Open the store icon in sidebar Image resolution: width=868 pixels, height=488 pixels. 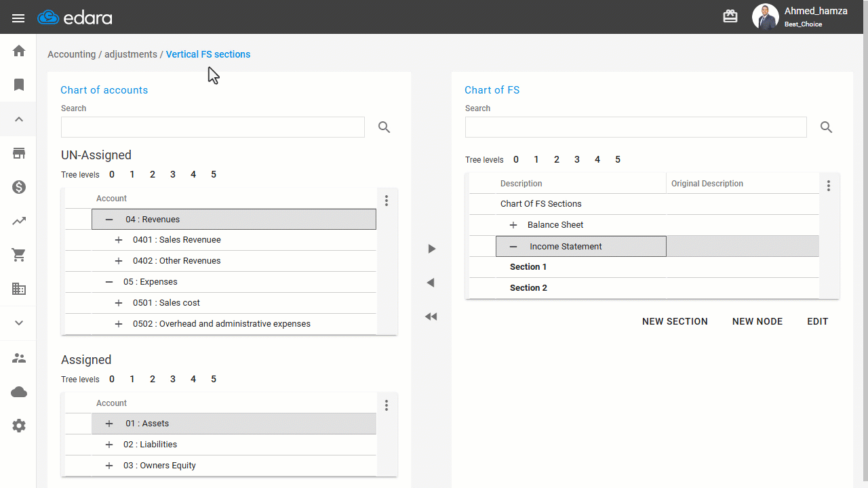(19, 153)
